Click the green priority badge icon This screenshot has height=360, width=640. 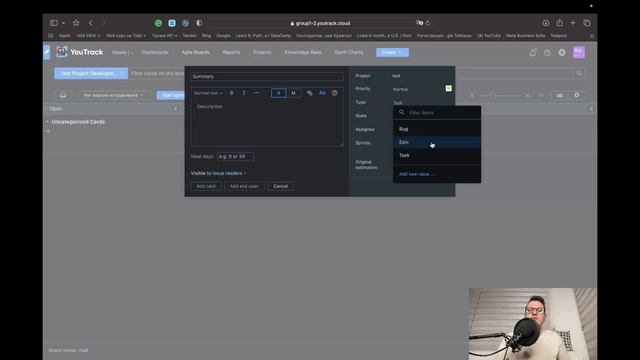449,89
